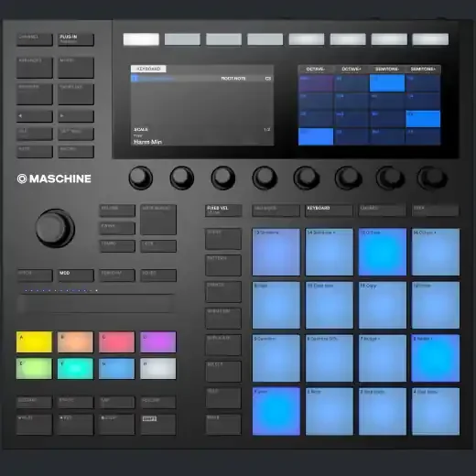
Task: Push the large 4-D encoder knob
Action: coord(55,228)
